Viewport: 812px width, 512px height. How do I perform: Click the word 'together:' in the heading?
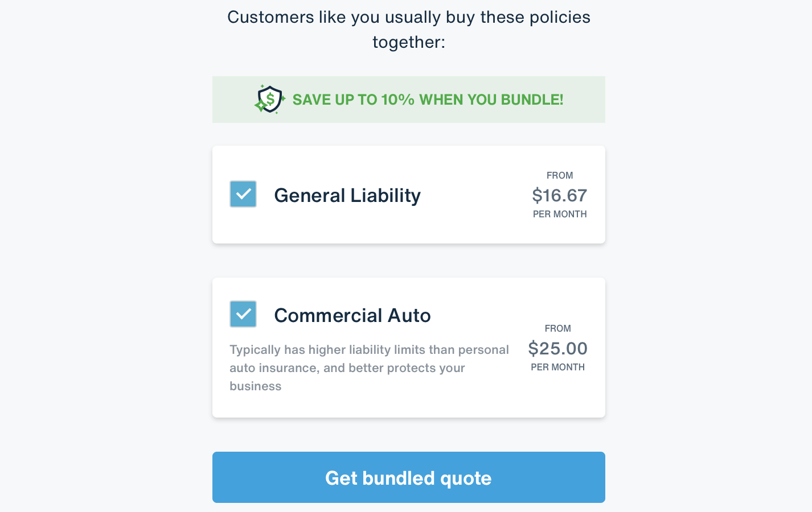tap(408, 43)
